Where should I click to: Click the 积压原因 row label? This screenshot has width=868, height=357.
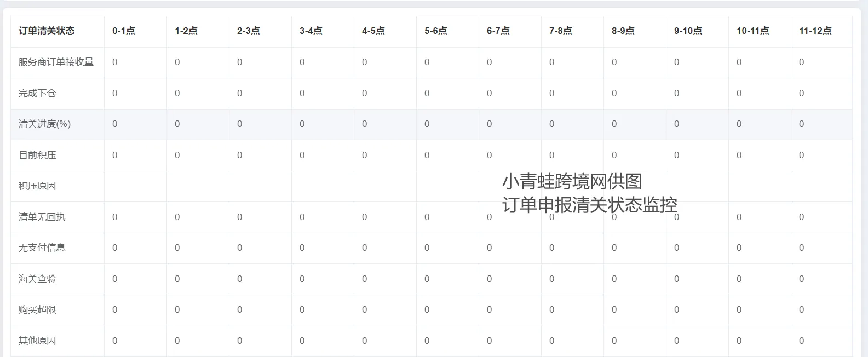coord(37,186)
